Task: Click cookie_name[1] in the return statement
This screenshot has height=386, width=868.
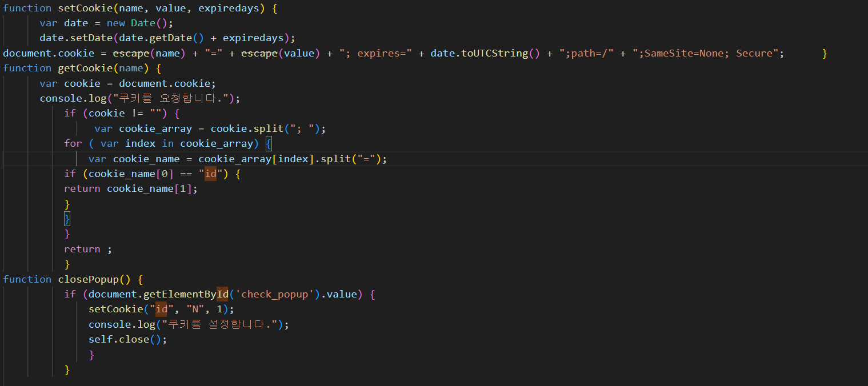Action: [x=150, y=188]
